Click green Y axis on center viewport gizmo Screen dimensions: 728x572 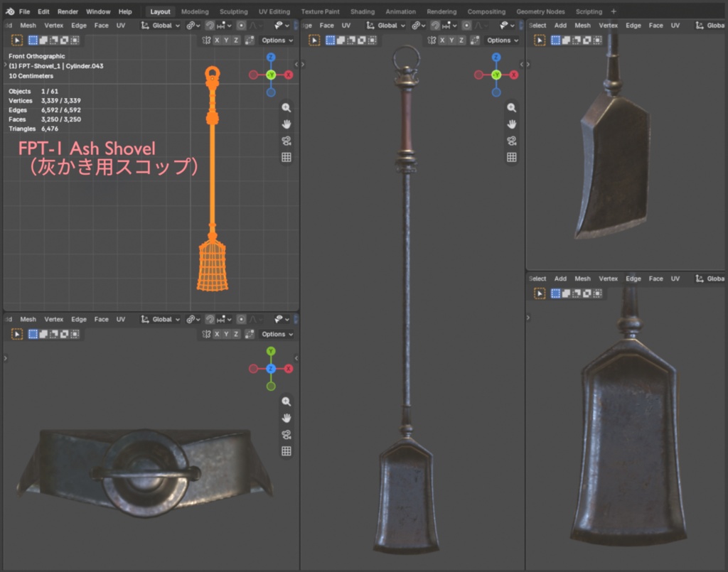(x=496, y=75)
